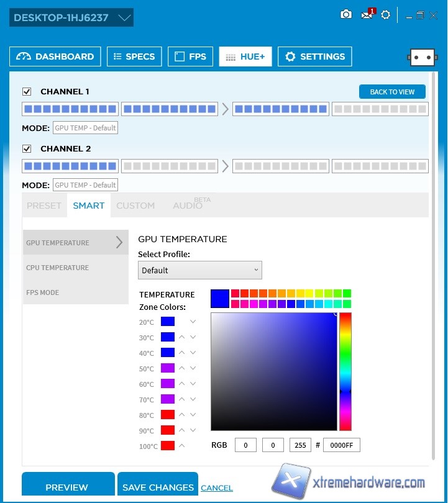Click the BACK TO VIEW button
The width and height of the screenshot is (448, 503).
pos(392,92)
